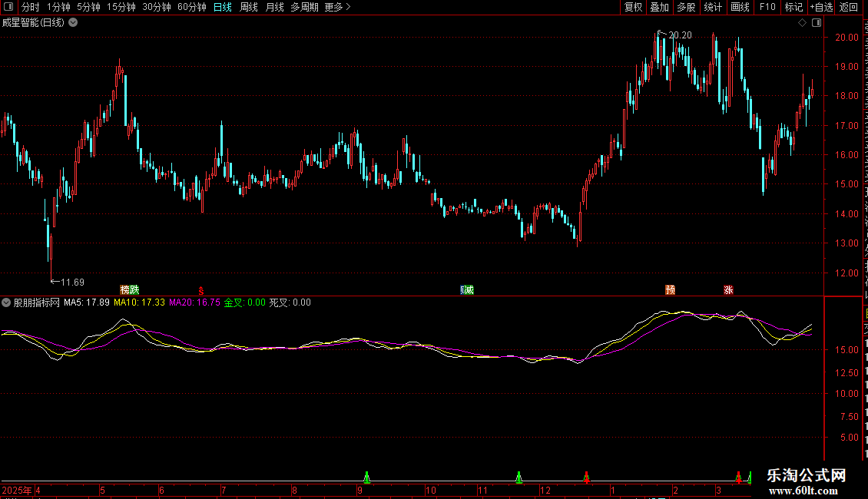Click the 统计 statistics button
Screen dimensions: 868x499
point(713,7)
